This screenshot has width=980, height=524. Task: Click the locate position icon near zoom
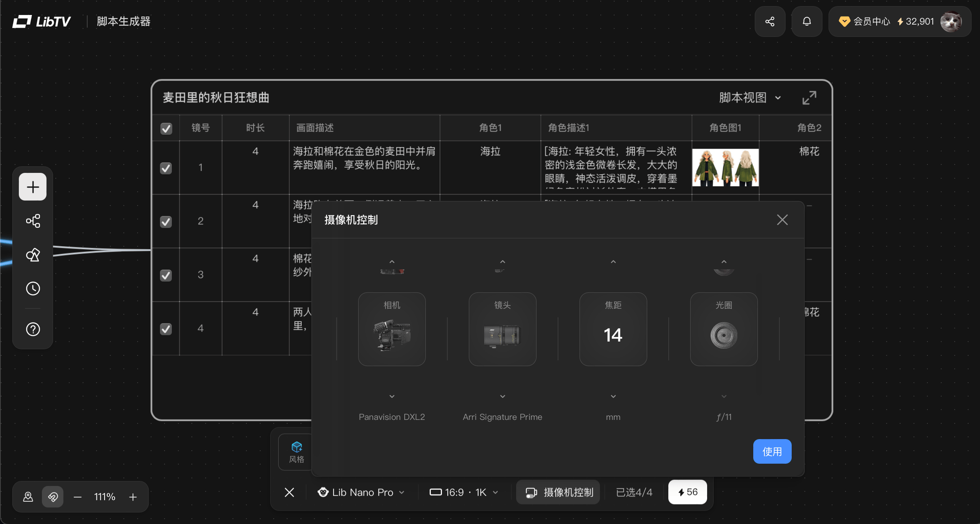pyautogui.click(x=28, y=497)
